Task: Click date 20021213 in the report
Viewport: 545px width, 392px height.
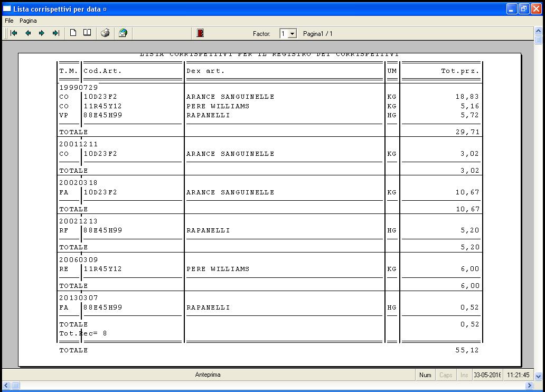Action: click(78, 221)
